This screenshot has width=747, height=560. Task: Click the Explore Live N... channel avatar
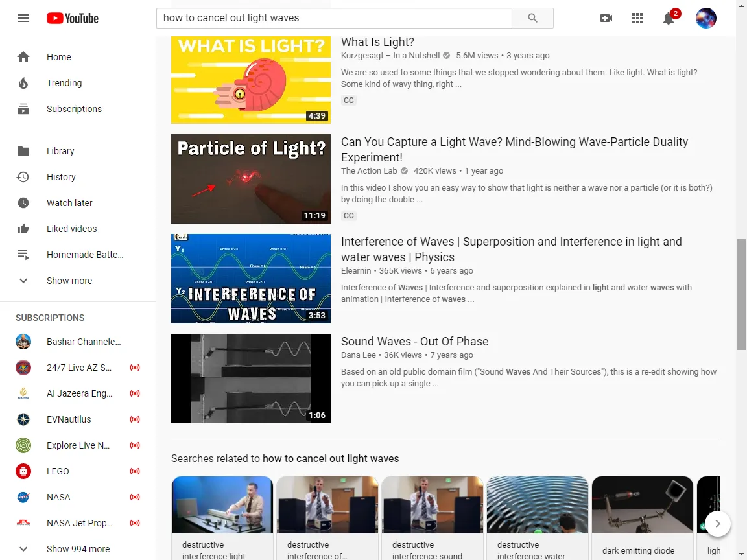23,445
